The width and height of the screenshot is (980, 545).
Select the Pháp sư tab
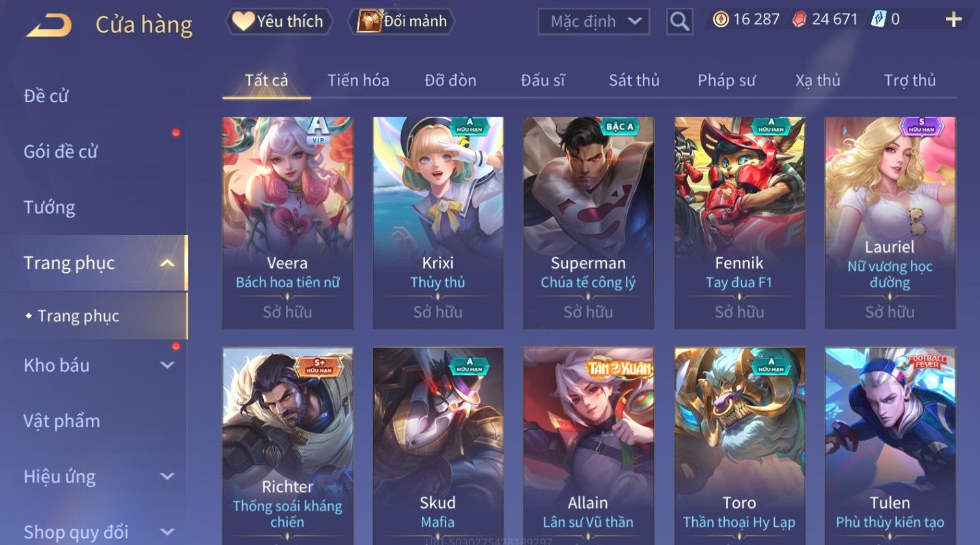click(x=726, y=81)
